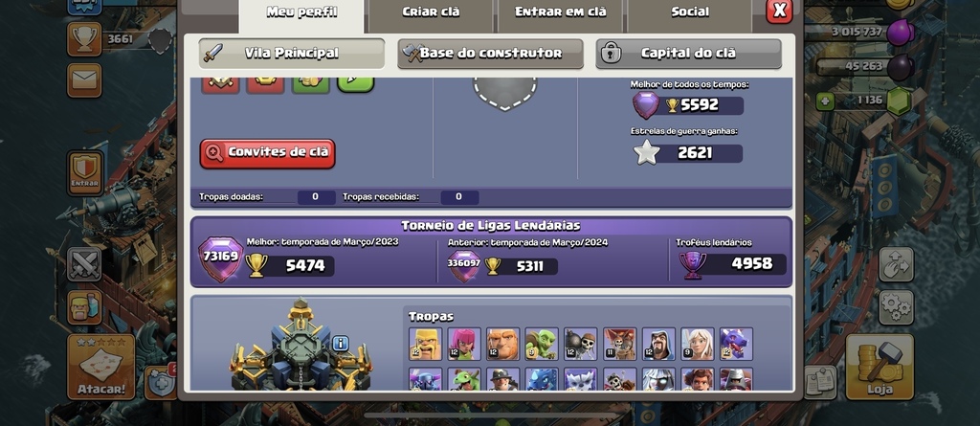The width and height of the screenshot is (980, 426).
Task: Switch to Base do construtor view
Action: pos(491,54)
